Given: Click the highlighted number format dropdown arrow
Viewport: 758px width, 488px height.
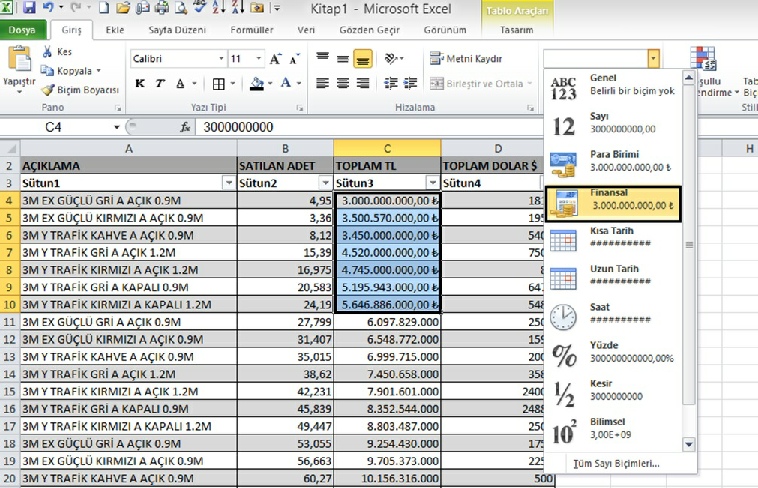Looking at the screenshot, I should (654, 59).
